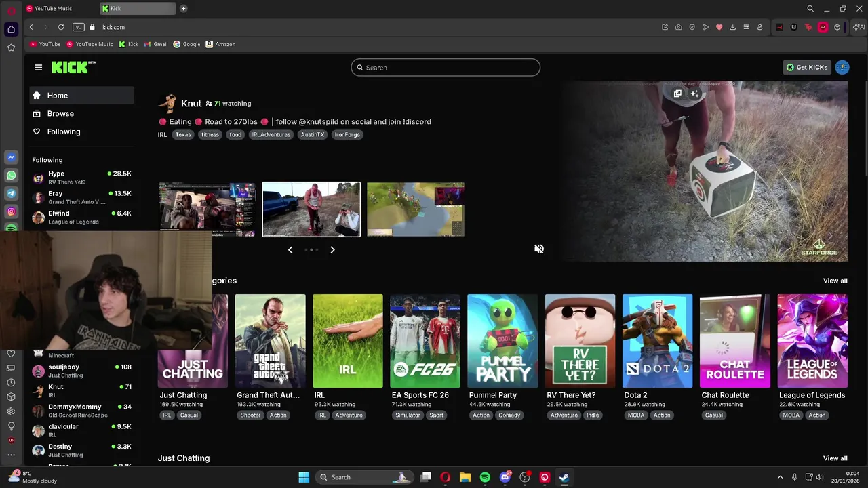Image resolution: width=868 pixels, height=488 pixels.
Task: Open browser downloads icon
Action: point(732,27)
